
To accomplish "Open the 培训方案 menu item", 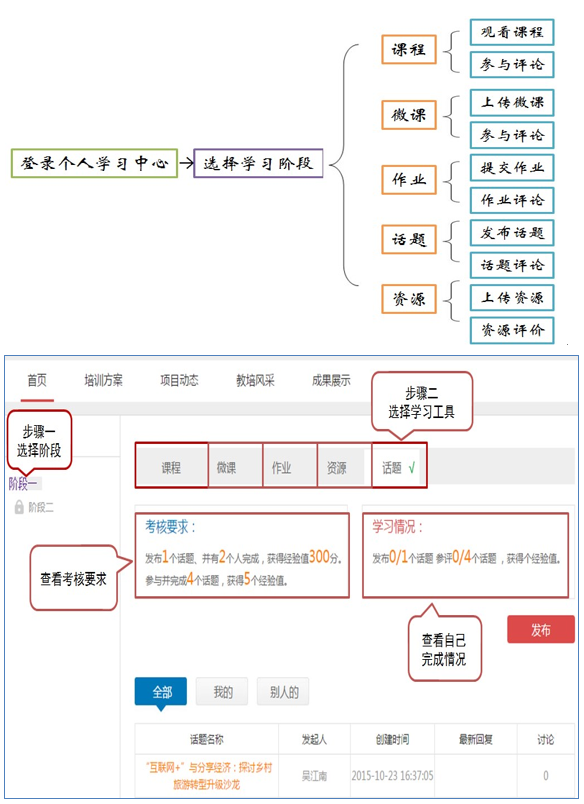I will (x=104, y=380).
